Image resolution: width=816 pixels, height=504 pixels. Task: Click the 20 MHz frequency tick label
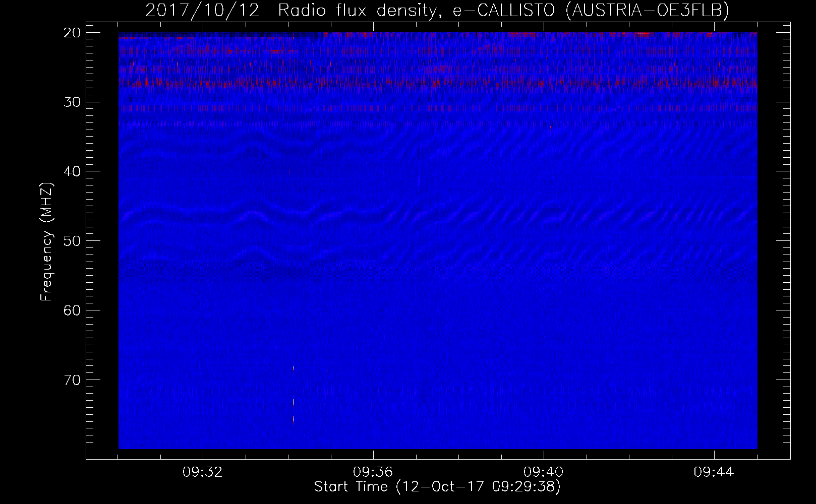tap(72, 32)
